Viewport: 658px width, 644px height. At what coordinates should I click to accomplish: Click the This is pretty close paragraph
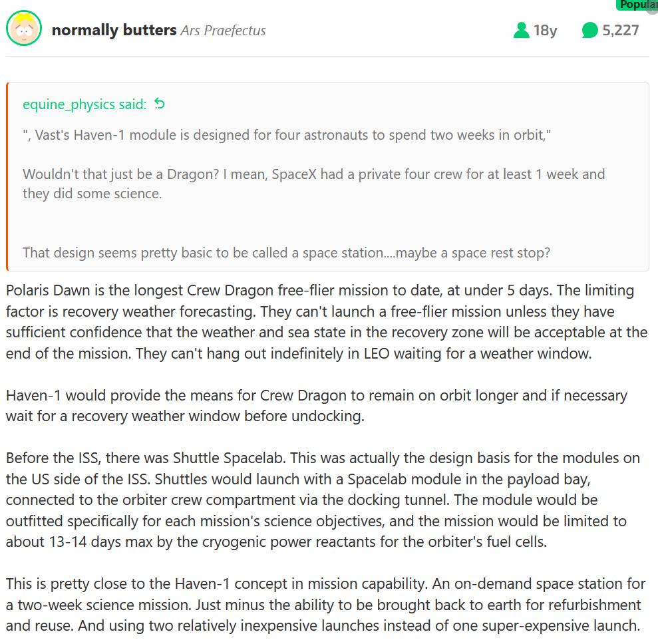pyautogui.click(x=325, y=605)
